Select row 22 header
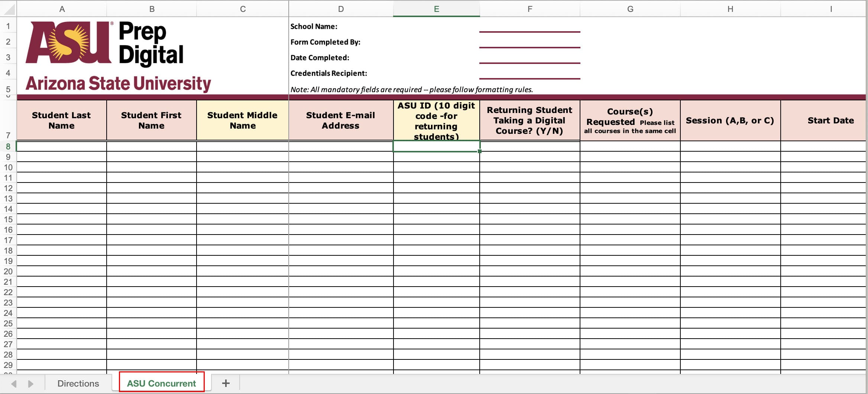 [x=8, y=292]
